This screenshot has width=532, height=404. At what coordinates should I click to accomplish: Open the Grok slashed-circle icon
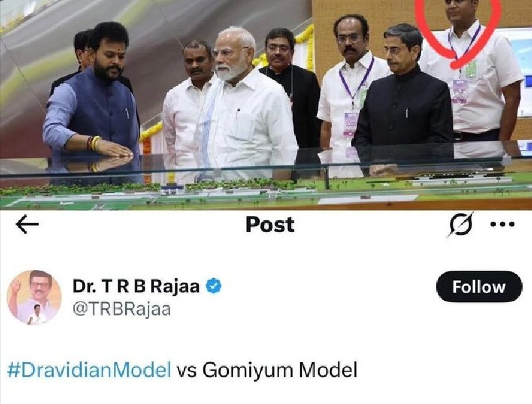tap(460, 225)
